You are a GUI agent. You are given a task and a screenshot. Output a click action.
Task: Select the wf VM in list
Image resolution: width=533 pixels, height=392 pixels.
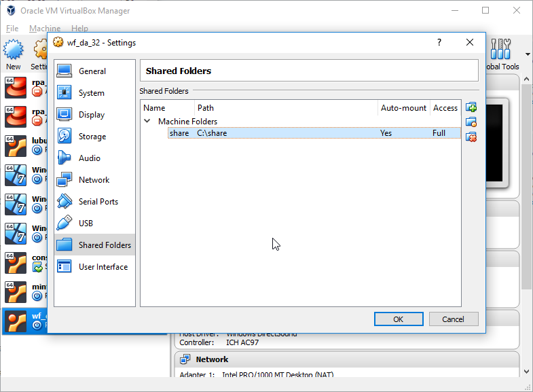24,321
